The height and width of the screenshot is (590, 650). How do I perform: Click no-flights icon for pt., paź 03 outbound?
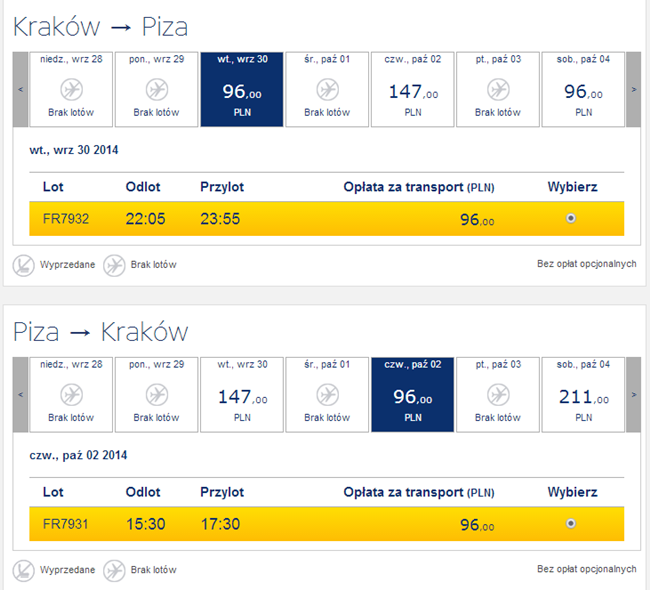click(498, 88)
